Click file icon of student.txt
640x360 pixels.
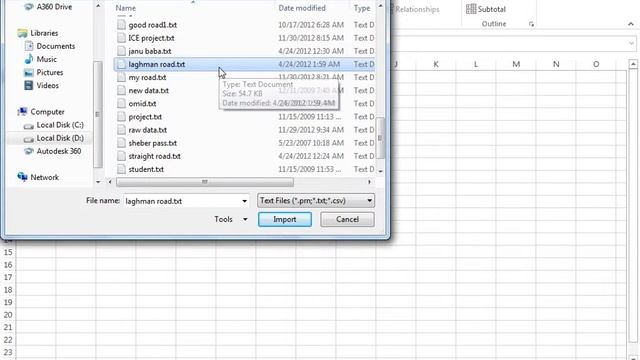coord(121,169)
